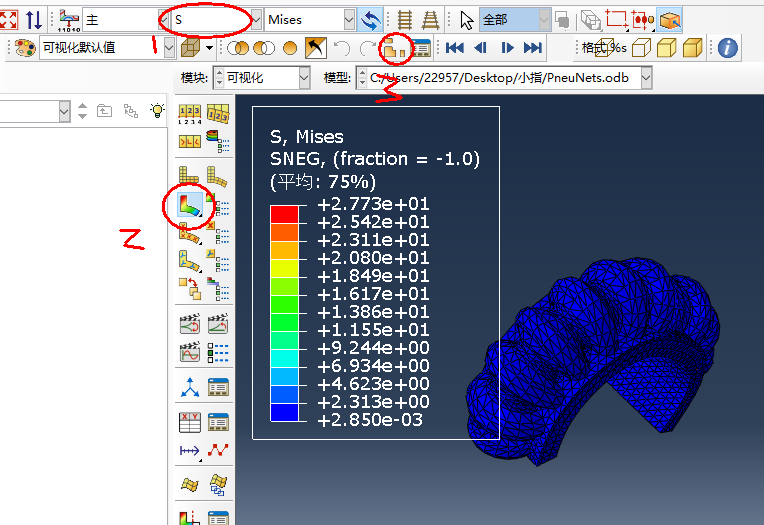Click Plot Contours on Deformed Shape icon
The image size is (764, 525).
pos(187,205)
